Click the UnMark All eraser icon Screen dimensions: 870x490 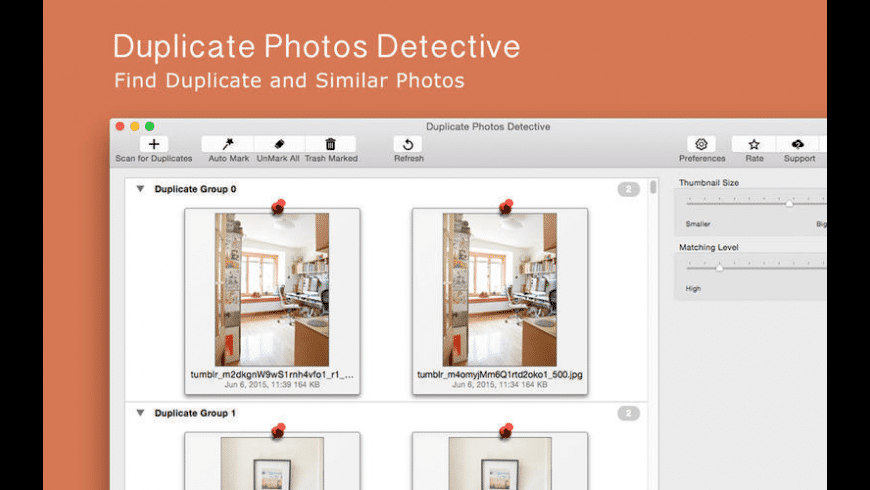[x=279, y=144]
